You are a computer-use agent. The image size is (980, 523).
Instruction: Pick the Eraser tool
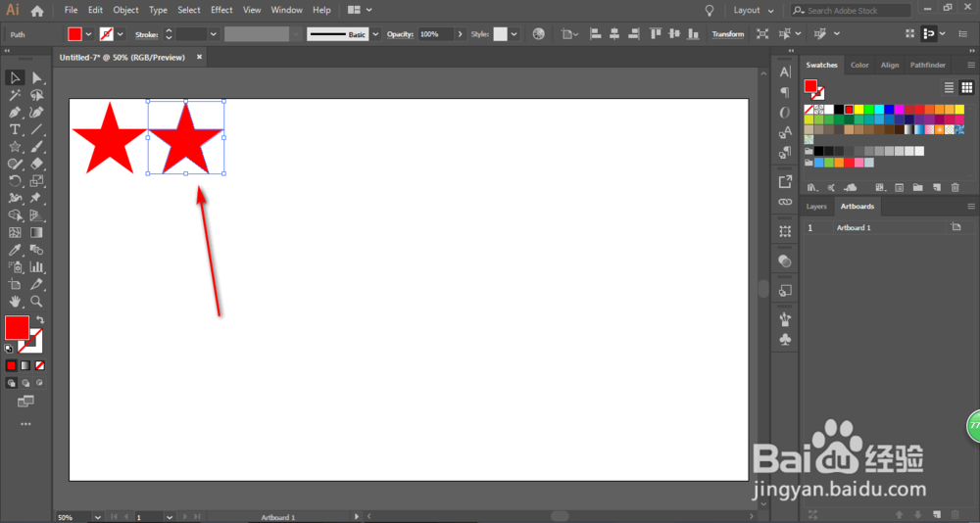[x=37, y=164]
